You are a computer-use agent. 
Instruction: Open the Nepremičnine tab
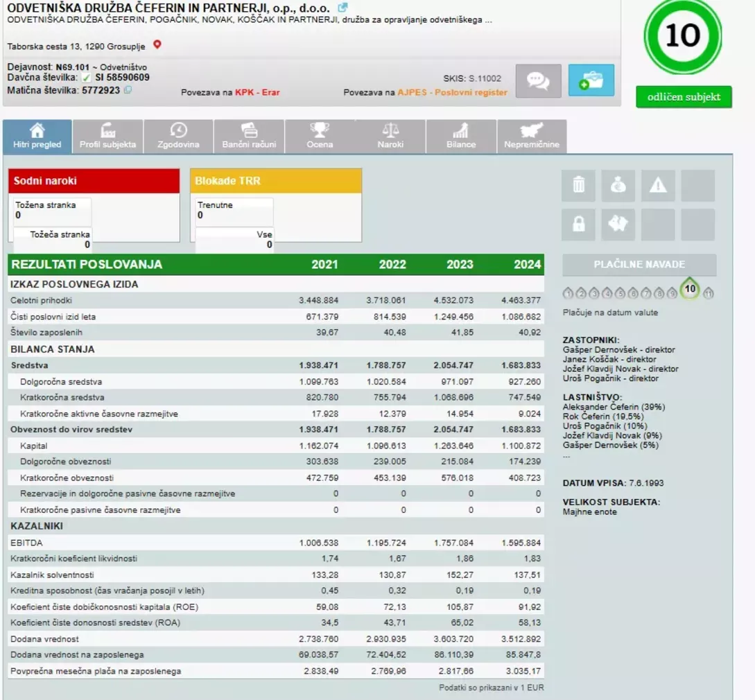pyautogui.click(x=532, y=136)
